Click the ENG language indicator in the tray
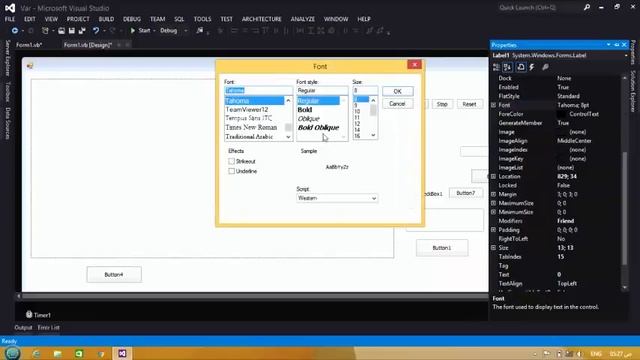640x360 pixels. point(596,354)
